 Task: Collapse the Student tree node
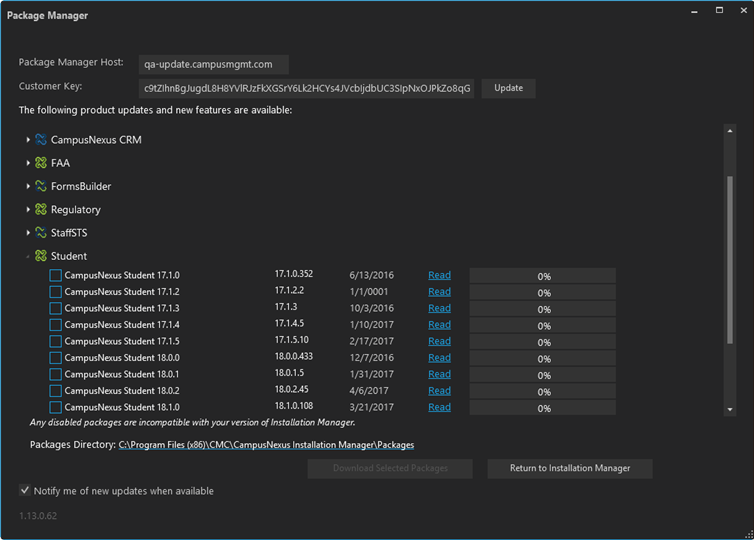click(28, 256)
